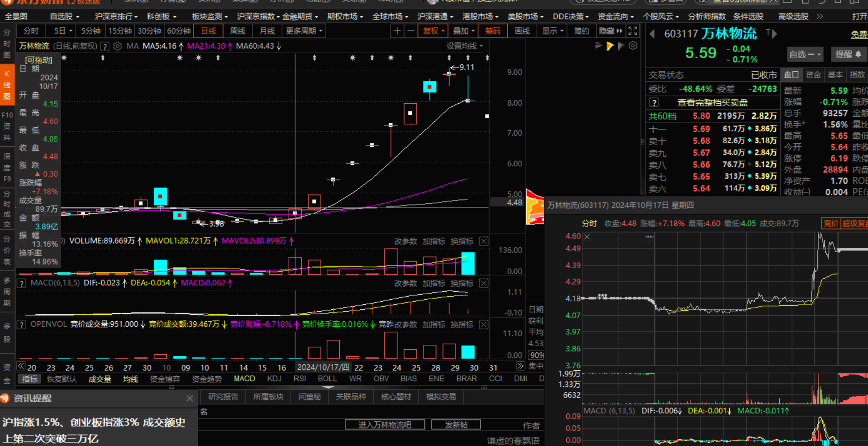Close the 资讯提醒 news alert panel
This screenshot has width=868, height=446.
(x=189, y=398)
